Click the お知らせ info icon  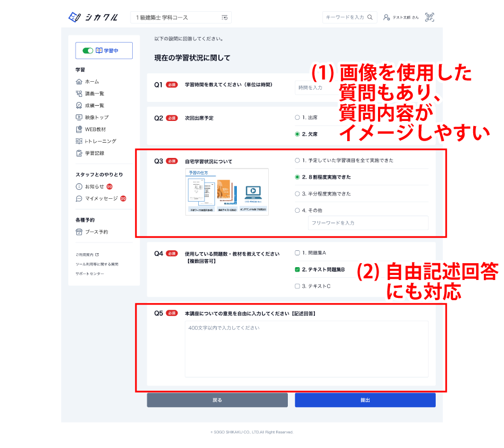click(x=79, y=186)
